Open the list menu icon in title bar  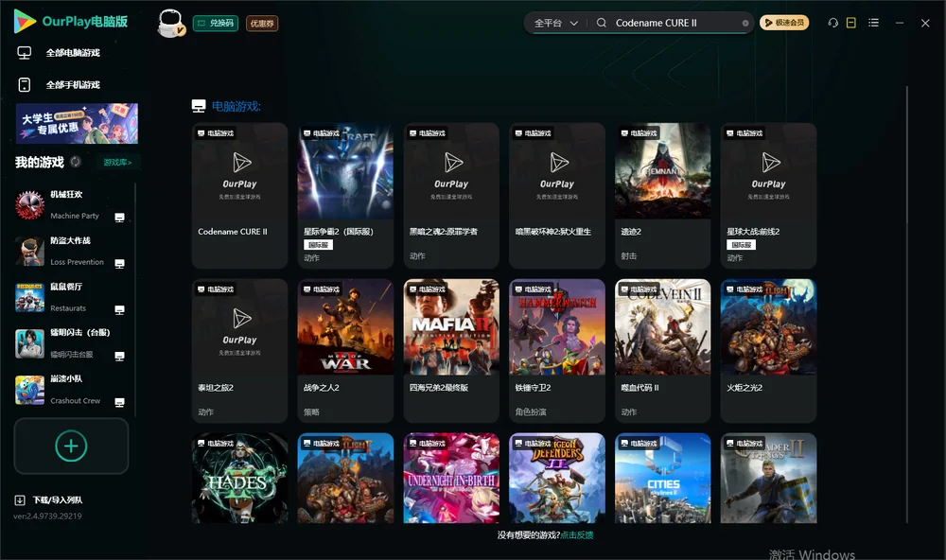click(873, 23)
